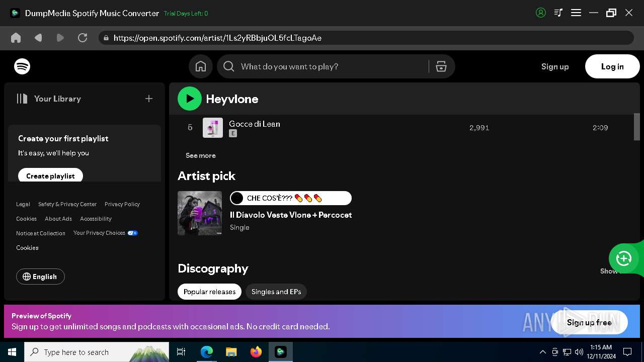
Task: Expand track list with See more
Action: click(x=201, y=155)
